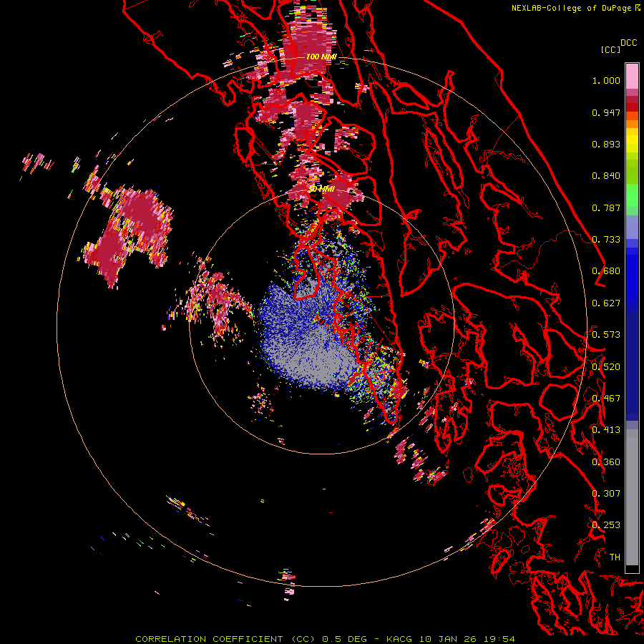Select the 0.787 scale value

point(606,208)
